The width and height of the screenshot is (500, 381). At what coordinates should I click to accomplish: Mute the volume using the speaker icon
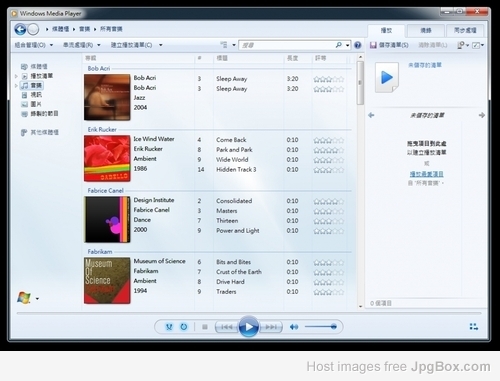[294, 327]
